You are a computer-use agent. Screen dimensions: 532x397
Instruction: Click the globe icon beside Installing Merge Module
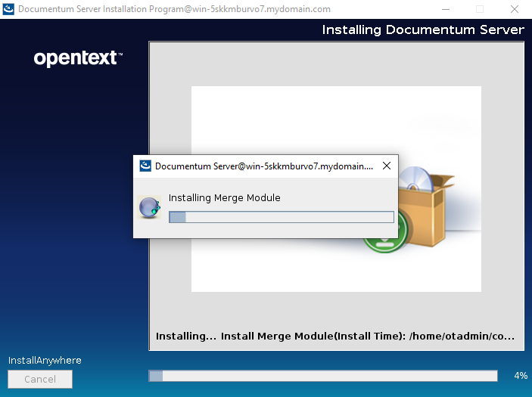[149, 207]
